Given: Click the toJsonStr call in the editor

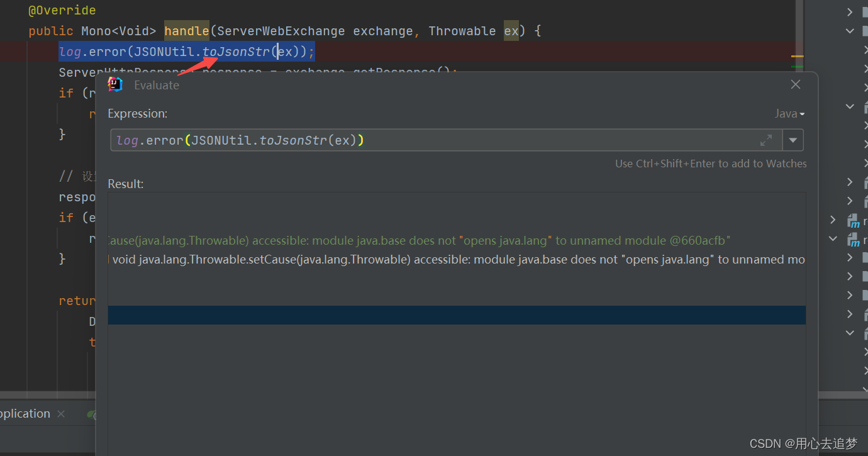Looking at the screenshot, I should coord(236,52).
